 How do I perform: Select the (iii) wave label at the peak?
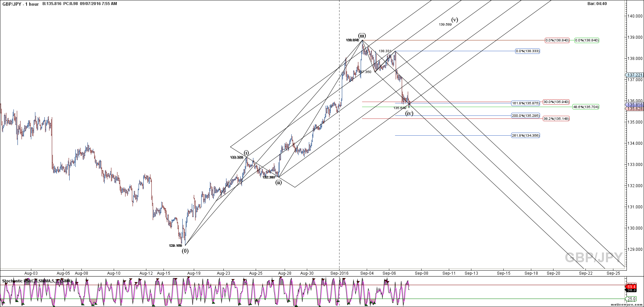click(x=362, y=36)
